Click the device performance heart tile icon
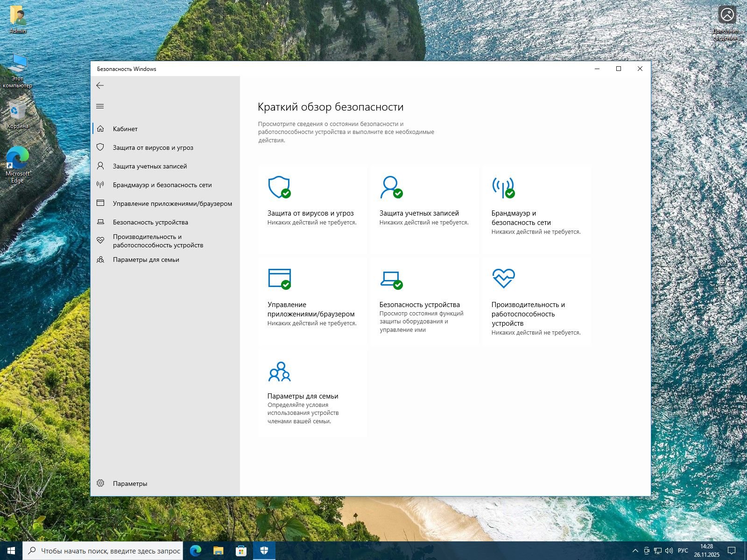This screenshot has width=747, height=560. tap(503, 278)
